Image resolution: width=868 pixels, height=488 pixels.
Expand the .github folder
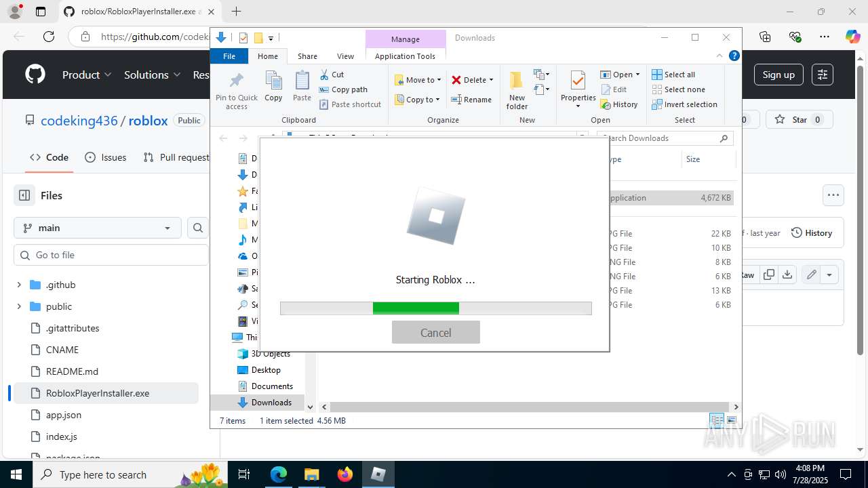[19, 285]
